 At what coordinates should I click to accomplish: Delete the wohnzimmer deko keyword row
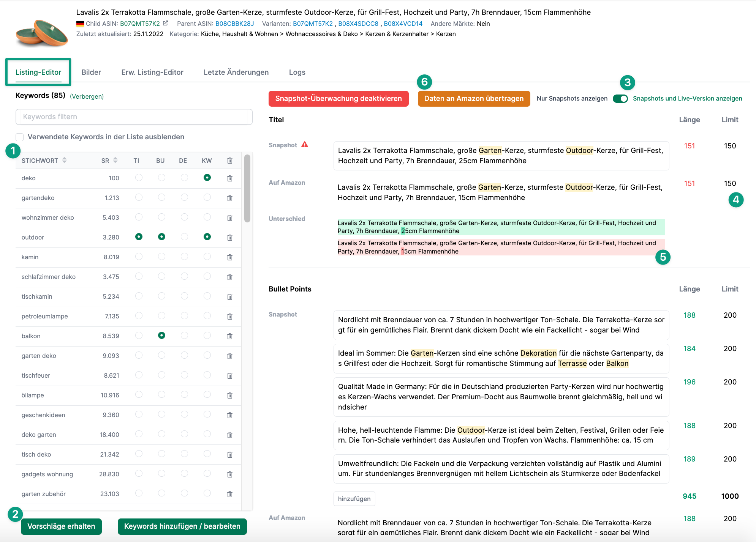(x=230, y=218)
